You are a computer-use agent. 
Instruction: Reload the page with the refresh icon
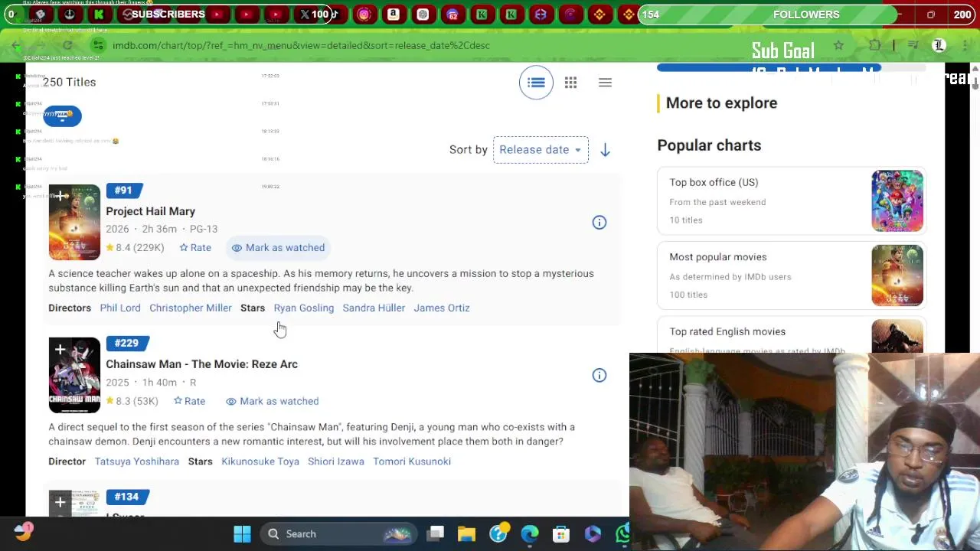pyautogui.click(x=67, y=46)
